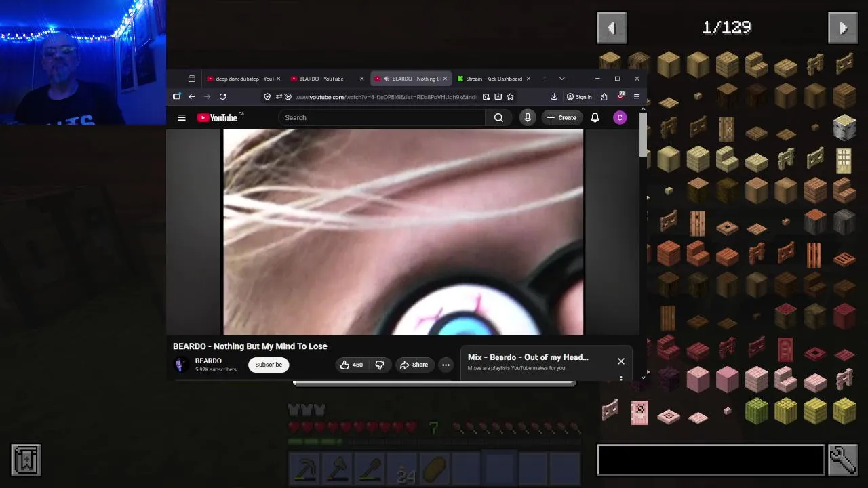Open more actions ellipsis under video
Image resolution: width=868 pixels, height=488 pixels.
tap(446, 365)
